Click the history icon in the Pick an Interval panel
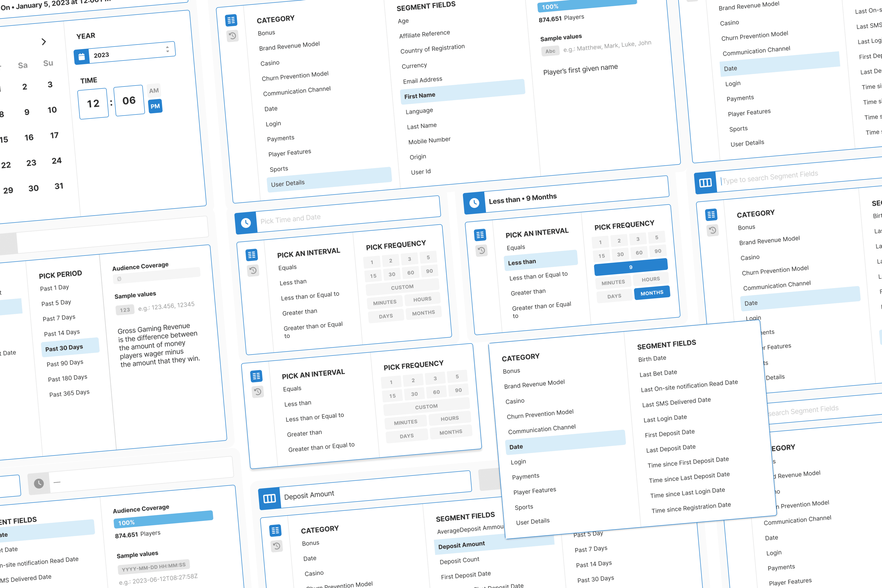Image resolution: width=882 pixels, height=588 pixels. 254,271
